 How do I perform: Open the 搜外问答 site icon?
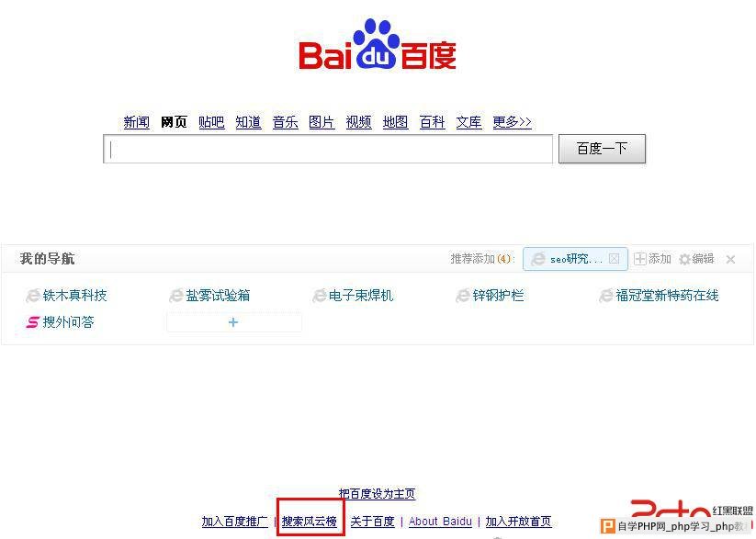click(x=33, y=322)
